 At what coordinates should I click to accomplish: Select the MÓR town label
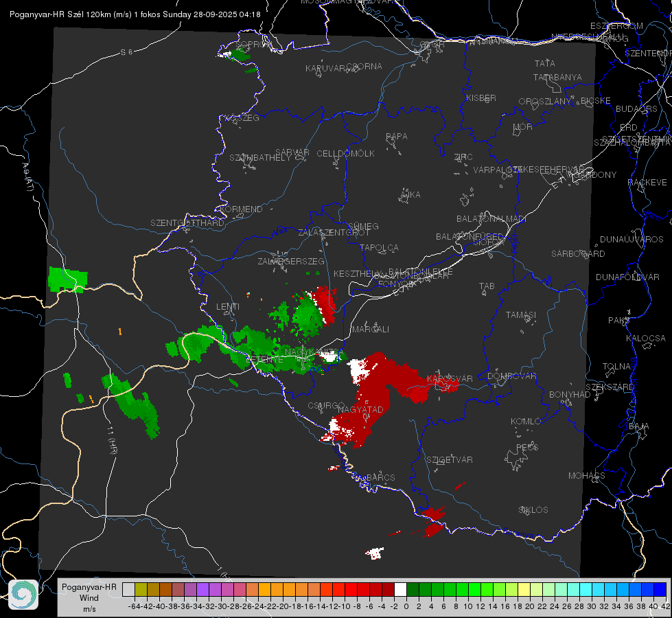pyautogui.click(x=523, y=126)
